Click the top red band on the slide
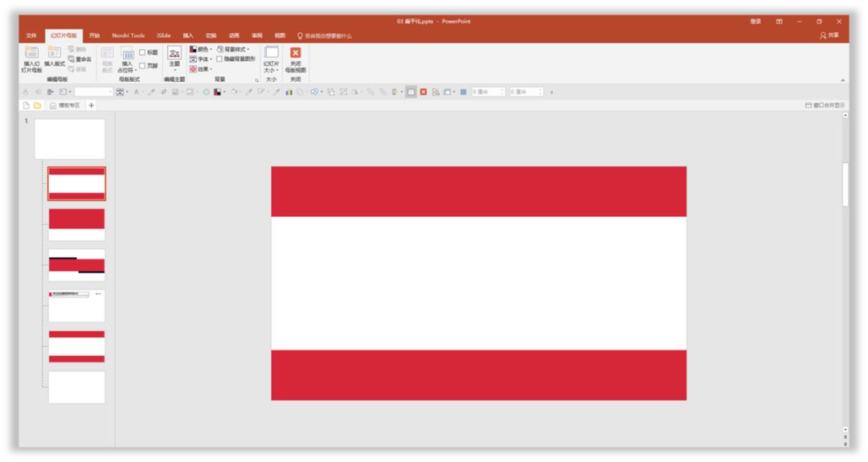This screenshot has width=868, height=462. coord(479,191)
